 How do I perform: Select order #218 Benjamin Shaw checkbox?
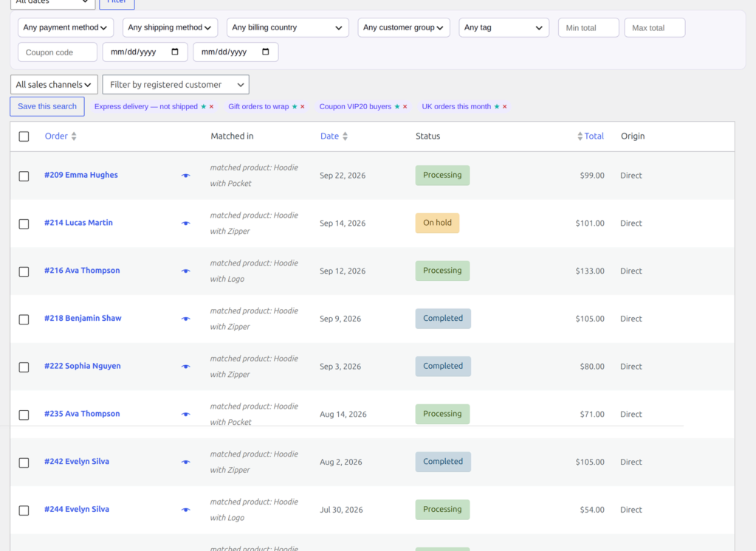[x=24, y=319]
